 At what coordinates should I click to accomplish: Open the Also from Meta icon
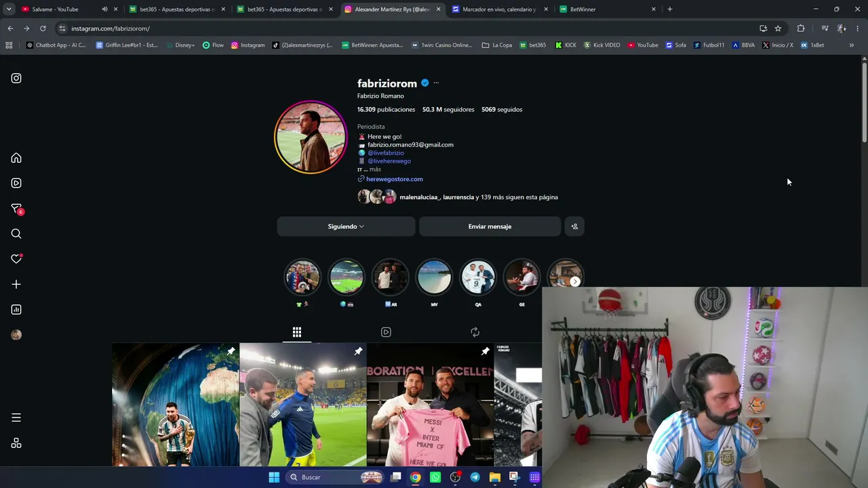pos(16,443)
